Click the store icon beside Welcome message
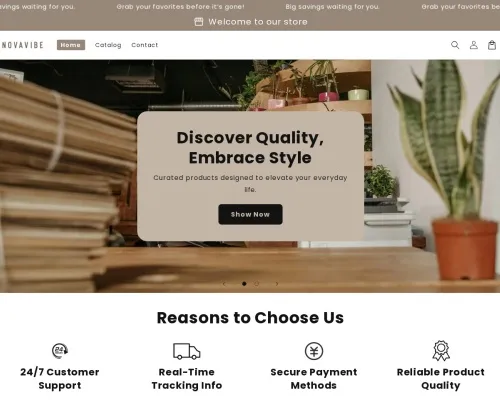Screen dimensions: 500x400 pos(199,22)
